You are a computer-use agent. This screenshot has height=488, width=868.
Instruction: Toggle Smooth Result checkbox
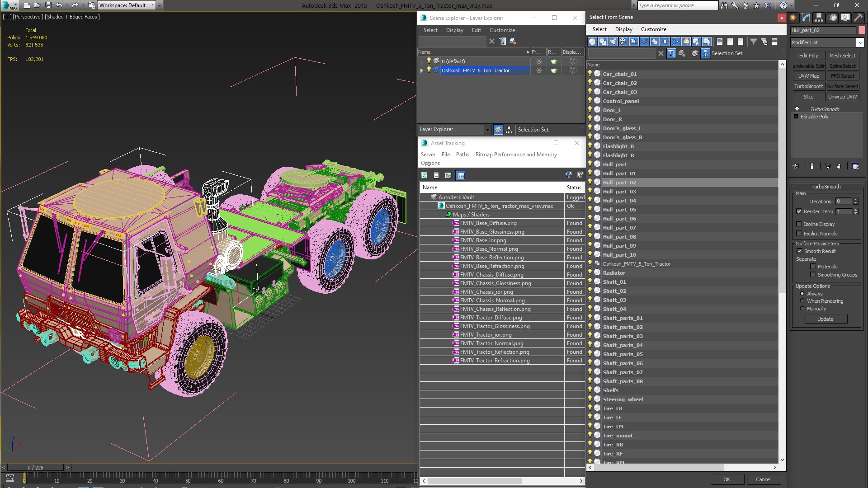[799, 251]
